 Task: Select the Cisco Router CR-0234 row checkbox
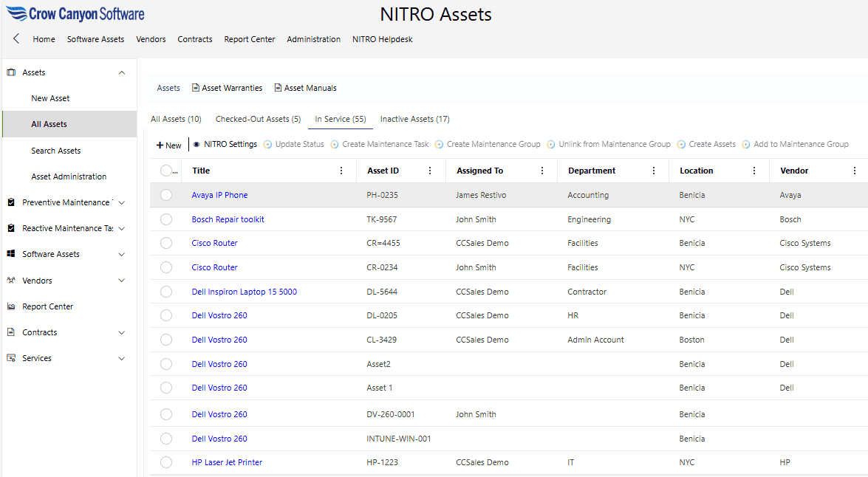click(x=166, y=267)
